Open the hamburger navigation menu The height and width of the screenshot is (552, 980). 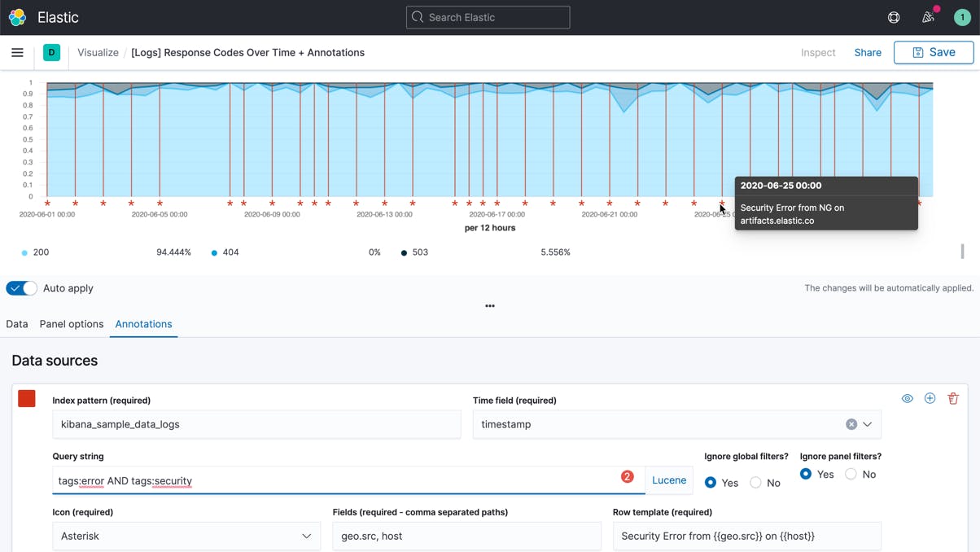tap(17, 53)
